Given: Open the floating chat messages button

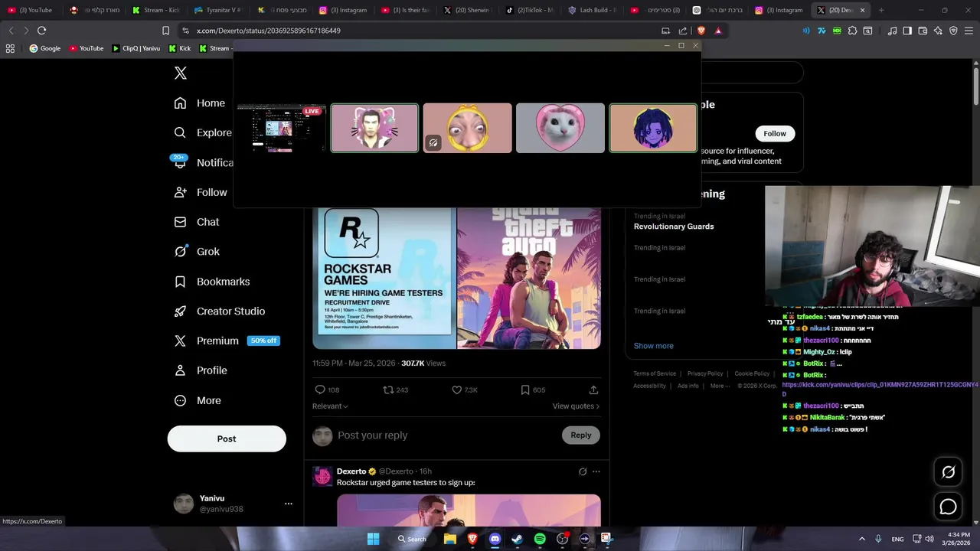Looking at the screenshot, I should tap(948, 507).
